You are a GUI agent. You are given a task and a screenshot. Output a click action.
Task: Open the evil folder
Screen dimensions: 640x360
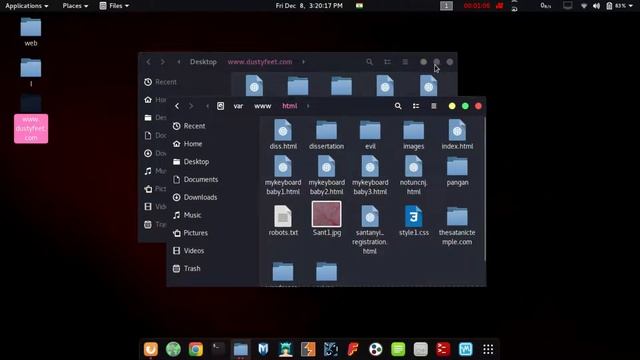(370, 134)
